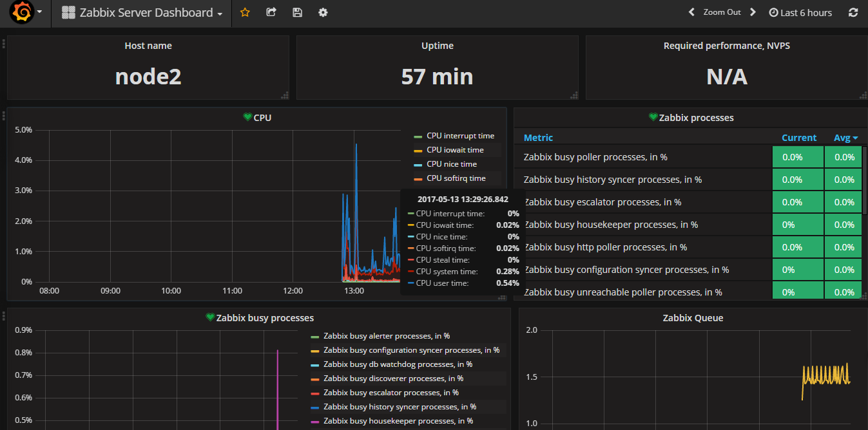Screen dimensions: 868x430
Task: Sort table by the Current column header
Action: pos(799,138)
